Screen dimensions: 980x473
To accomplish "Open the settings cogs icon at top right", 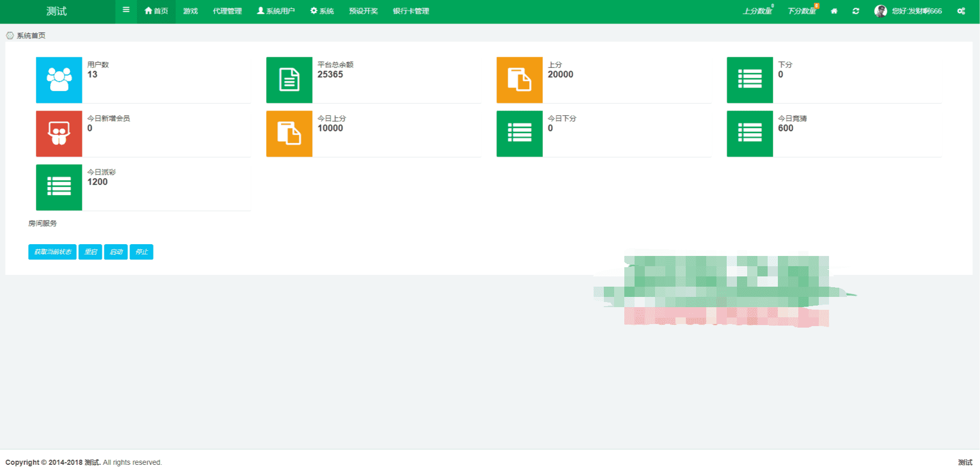I will [961, 11].
